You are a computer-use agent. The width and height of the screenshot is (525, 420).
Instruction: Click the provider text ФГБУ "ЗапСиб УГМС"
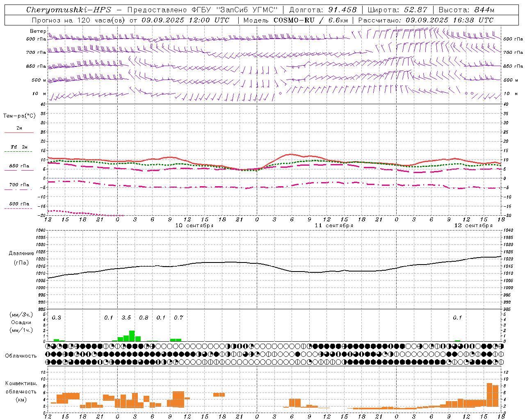coord(234,10)
